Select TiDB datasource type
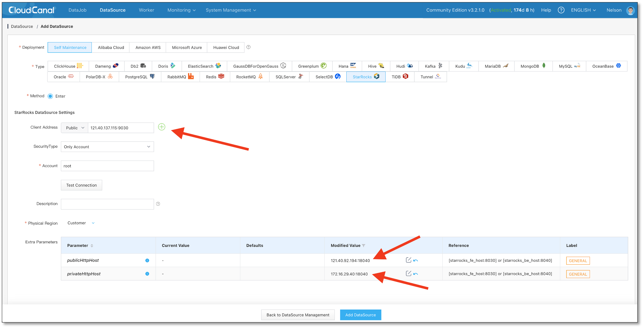This screenshot has height=330, width=644. coord(400,77)
